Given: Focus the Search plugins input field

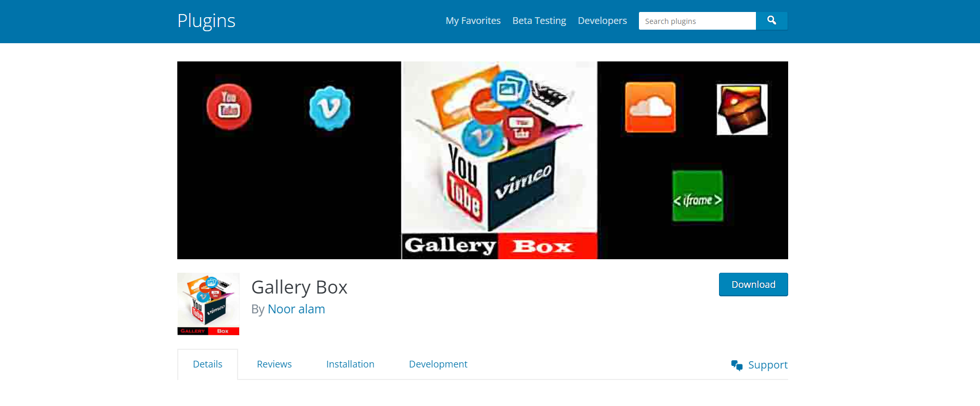Looking at the screenshot, I should coord(697,21).
